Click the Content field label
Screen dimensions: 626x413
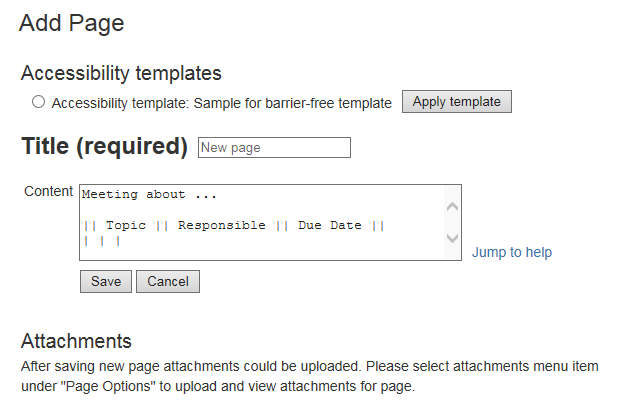pyautogui.click(x=48, y=191)
